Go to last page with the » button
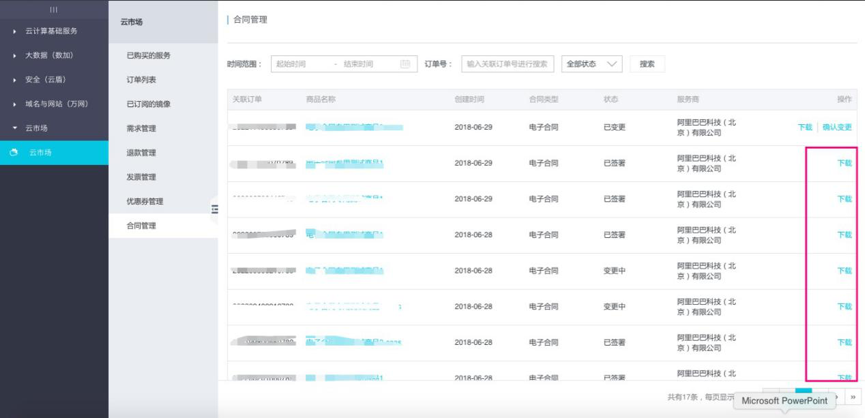865x418 pixels. tap(853, 396)
